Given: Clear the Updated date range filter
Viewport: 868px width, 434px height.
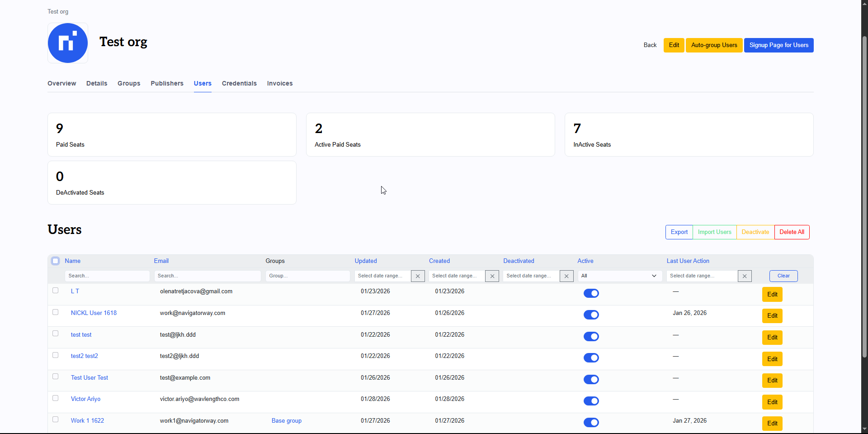Looking at the screenshot, I should 418,276.
